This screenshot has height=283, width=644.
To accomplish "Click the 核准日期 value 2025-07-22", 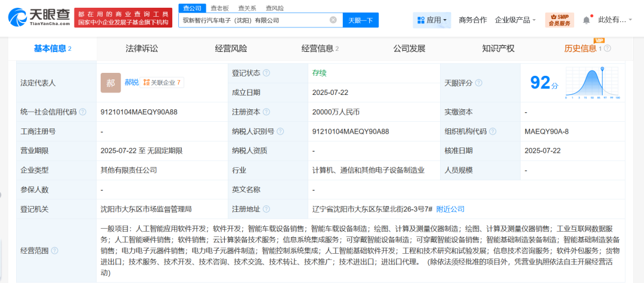I will point(543,151).
